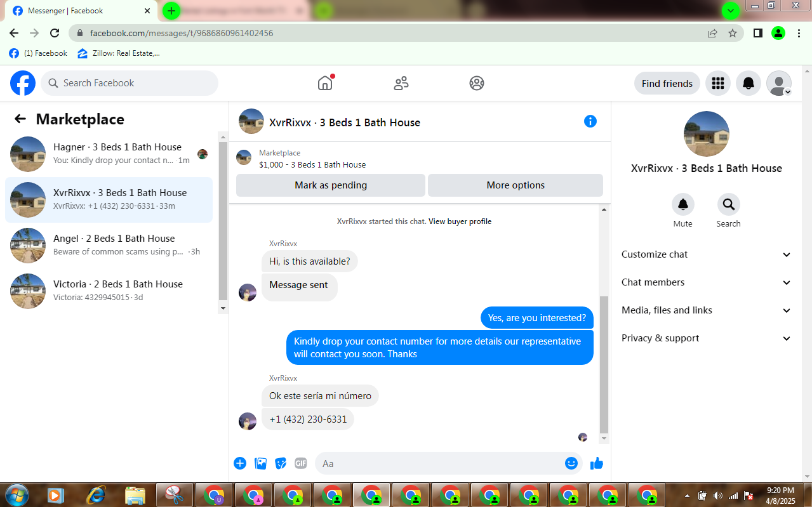This screenshot has height=507, width=812.
Task: Open the account profile avatar menu
Action: (779, 83)
